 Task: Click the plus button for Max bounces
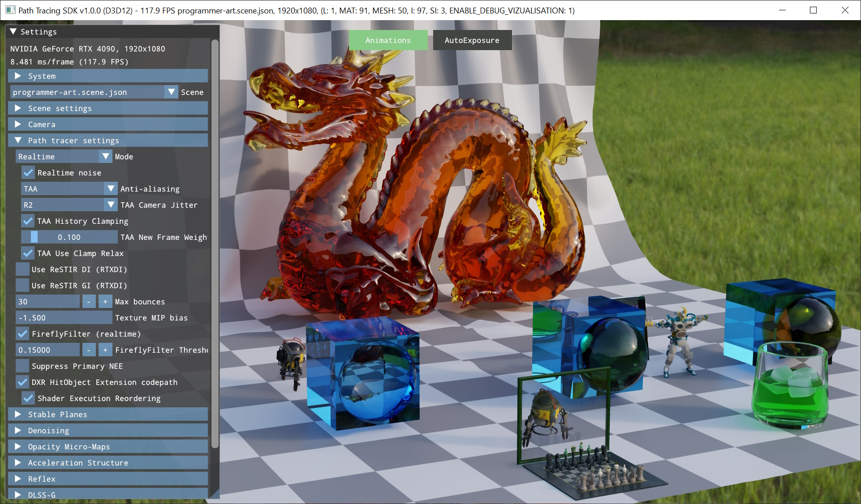coord(105,302)
